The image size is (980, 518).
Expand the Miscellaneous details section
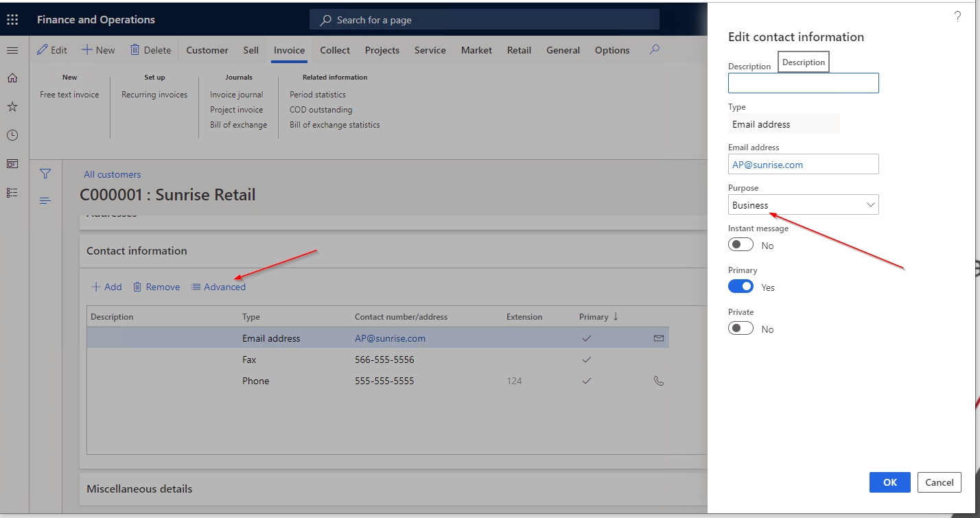pyautogui.click(x=139, y=488)
